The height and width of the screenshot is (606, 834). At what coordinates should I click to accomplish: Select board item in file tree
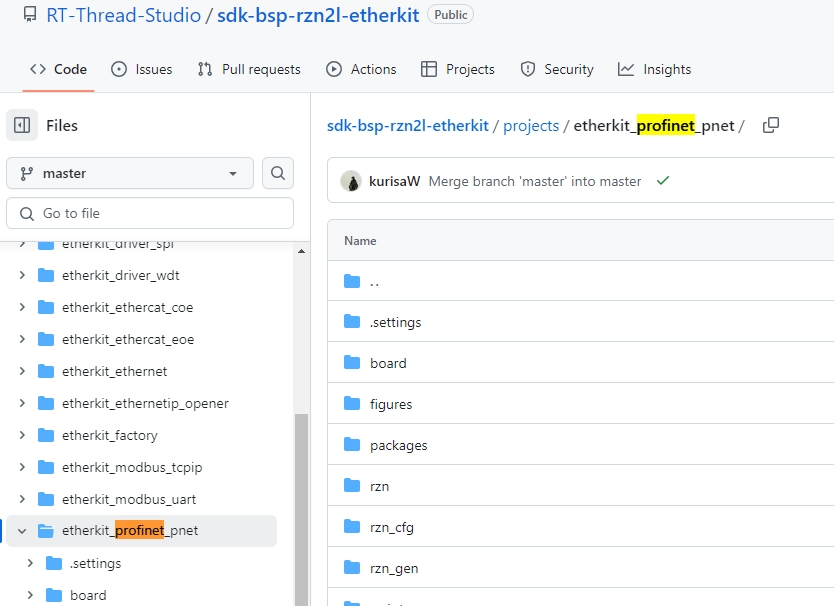pyautogui.click(x=88, y=595)
